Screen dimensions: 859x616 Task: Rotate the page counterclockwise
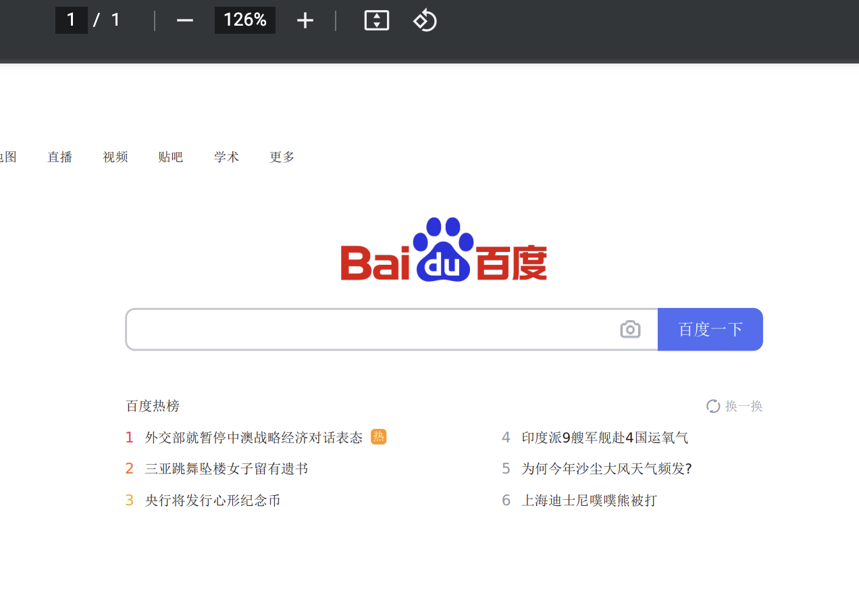pos(425,20)
